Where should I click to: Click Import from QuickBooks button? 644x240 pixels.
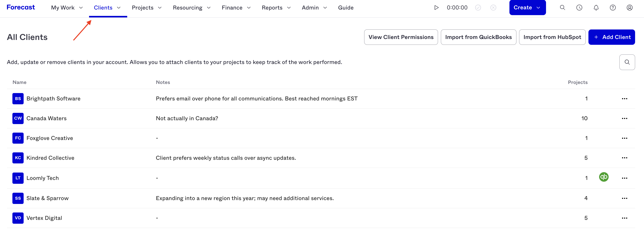(478, 37)
